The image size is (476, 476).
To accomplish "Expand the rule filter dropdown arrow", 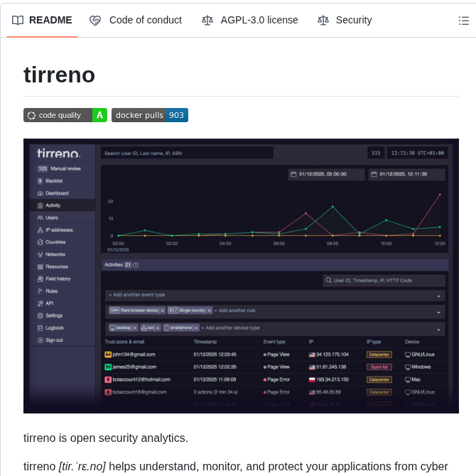I will click(438, 313).
